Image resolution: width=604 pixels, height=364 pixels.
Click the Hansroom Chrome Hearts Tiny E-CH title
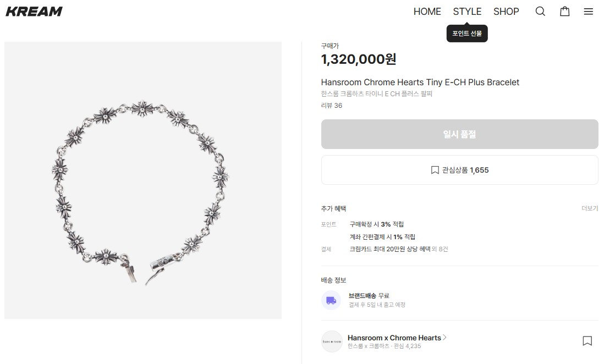[x=420, y=82]
